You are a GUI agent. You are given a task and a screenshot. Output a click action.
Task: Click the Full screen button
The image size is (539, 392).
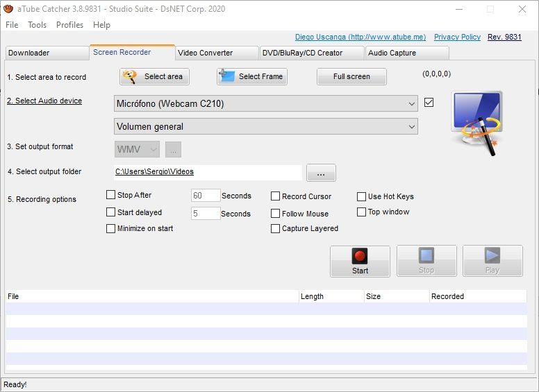(x=351, y=76)
